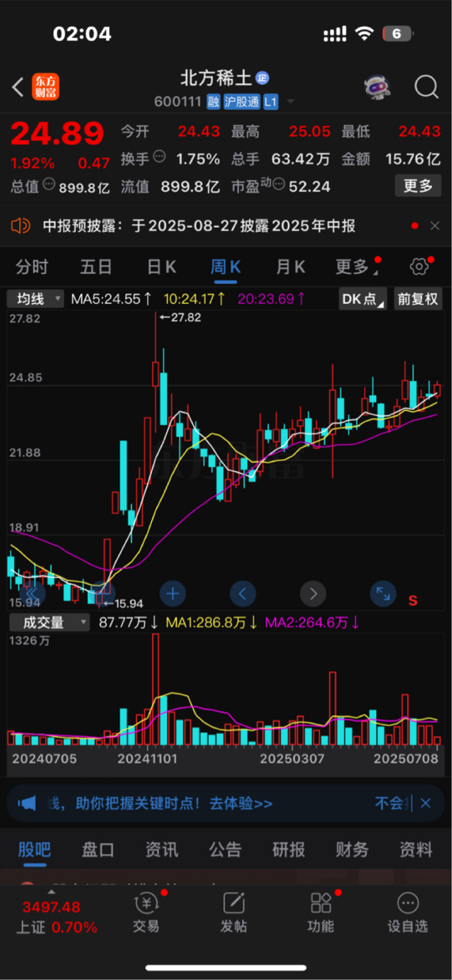Tap the 27.82 peak candle

click(x=156, y=374)
